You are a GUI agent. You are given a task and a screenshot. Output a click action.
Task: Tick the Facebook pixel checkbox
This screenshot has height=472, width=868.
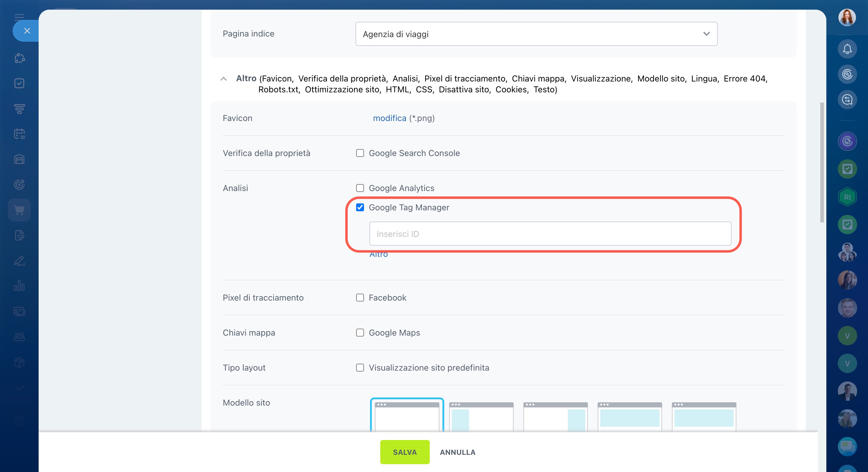pos(360,298)
